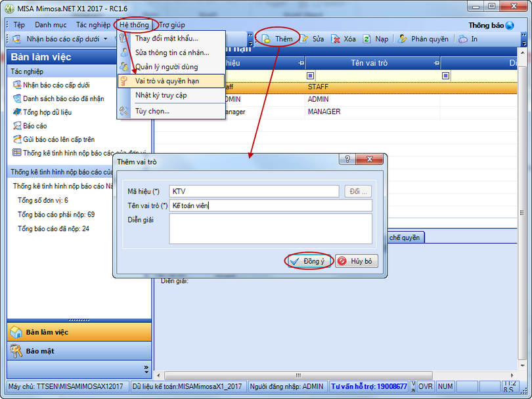
Task: Click the Danh sách báo cáo đã nhận icon
Action: tap(17, 98)
